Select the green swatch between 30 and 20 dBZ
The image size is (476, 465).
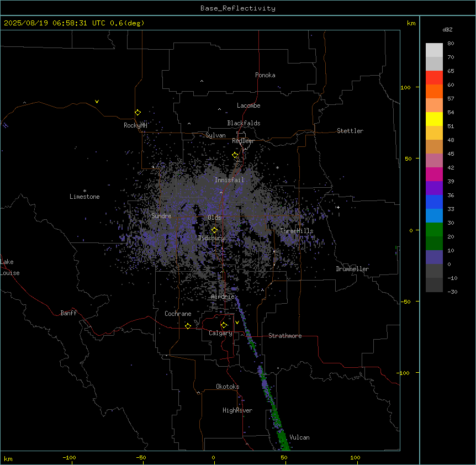click(x=434, y=230)
